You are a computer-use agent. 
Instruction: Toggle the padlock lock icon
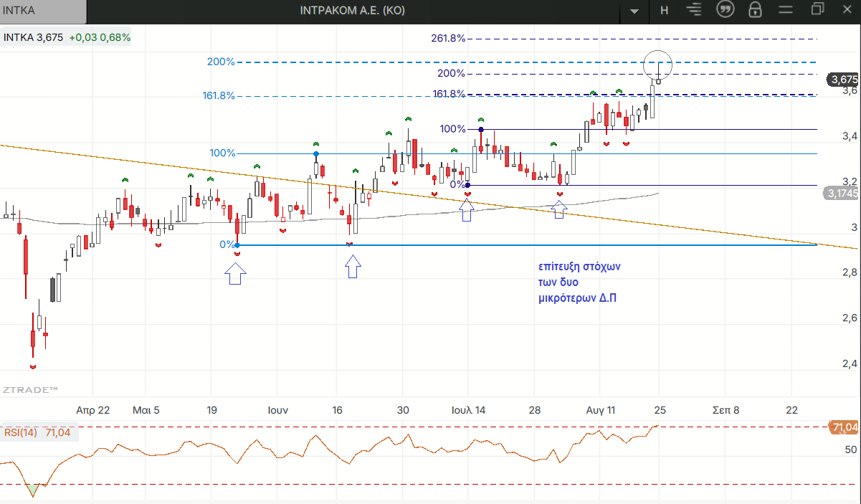[x=755, y=10]
